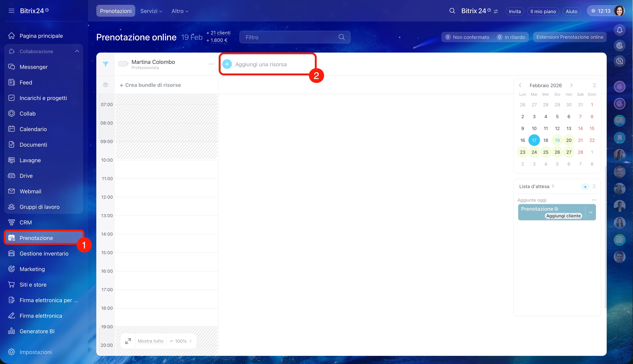
Task: Click the resource filter funnel icon
Action: [106, 64]
